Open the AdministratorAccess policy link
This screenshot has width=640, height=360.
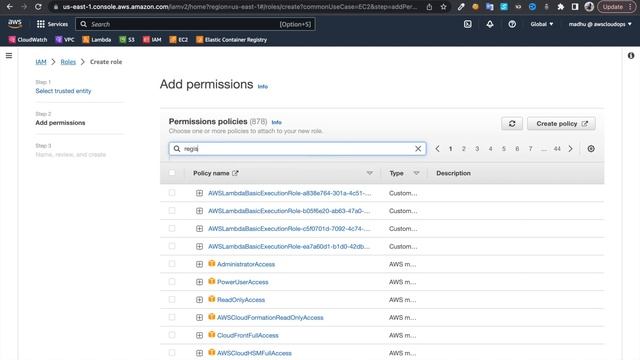pyautogui.click(x=246, y=264)
